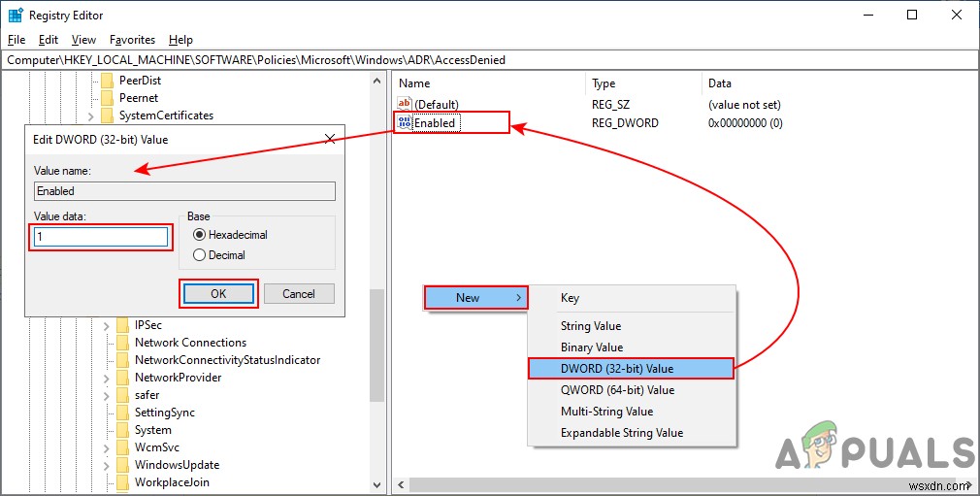
Task: Click the tree pane scroll up arrow
Action: [376, 81]
